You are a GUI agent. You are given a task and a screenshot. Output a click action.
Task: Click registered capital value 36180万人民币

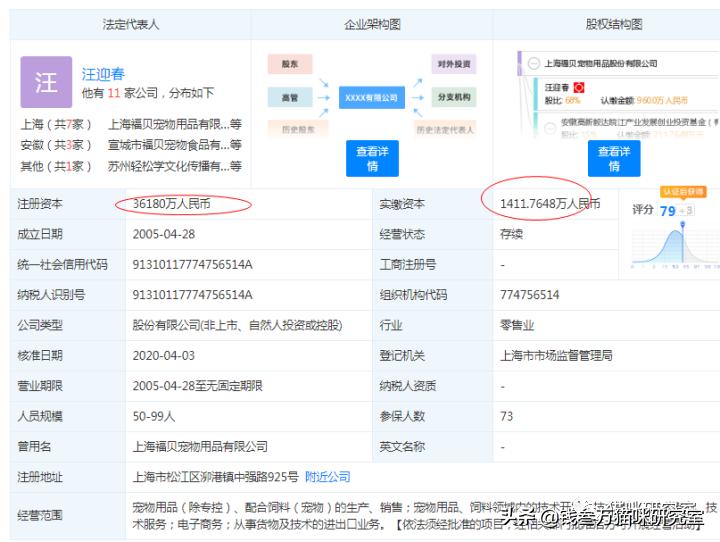click(x=171, y=203)
